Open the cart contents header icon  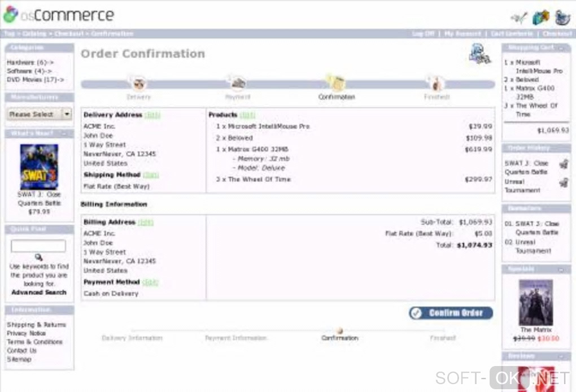pos(541,17)
